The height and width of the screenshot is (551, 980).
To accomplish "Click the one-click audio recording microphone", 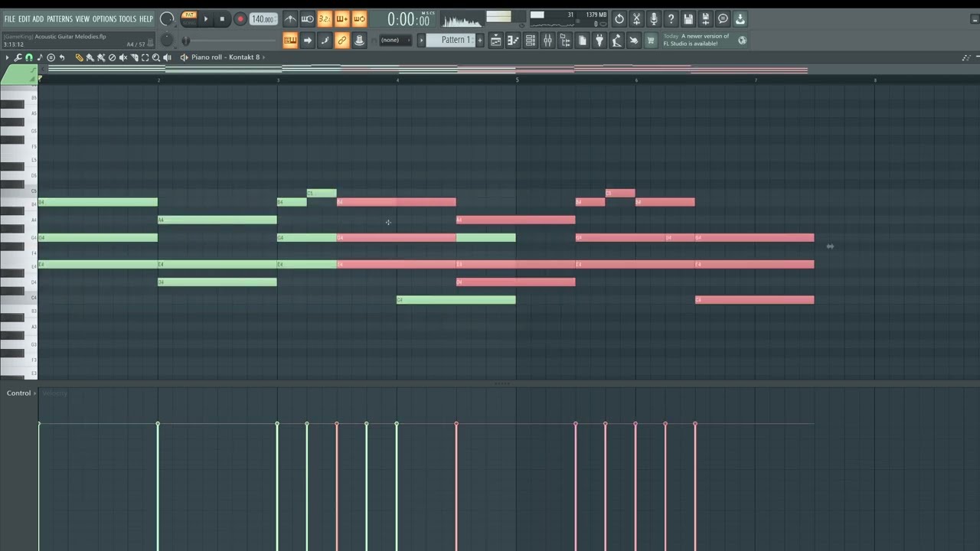I will point(654,19).
